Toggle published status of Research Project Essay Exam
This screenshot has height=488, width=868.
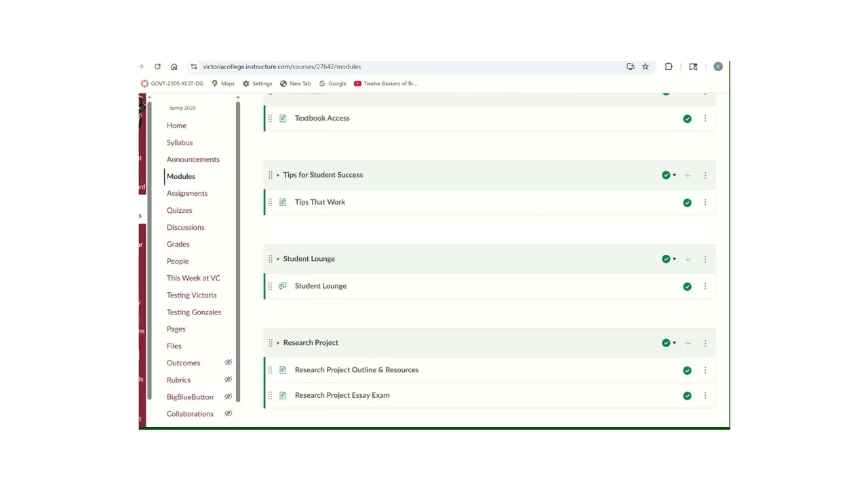click(x=687, y=396)
